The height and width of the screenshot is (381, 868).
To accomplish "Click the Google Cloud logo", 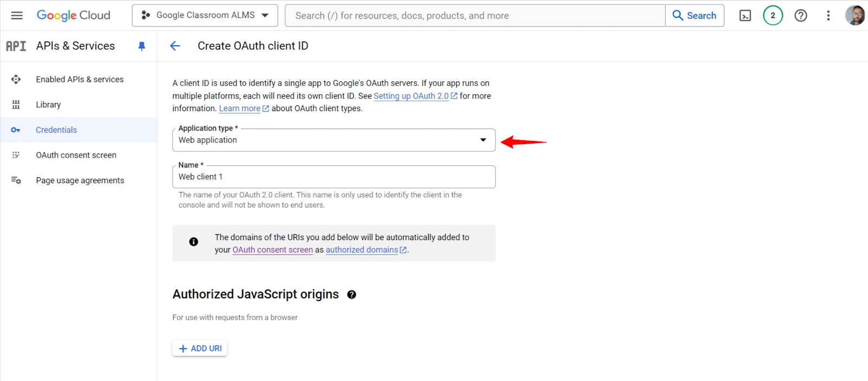I will (x=73, y=15).
